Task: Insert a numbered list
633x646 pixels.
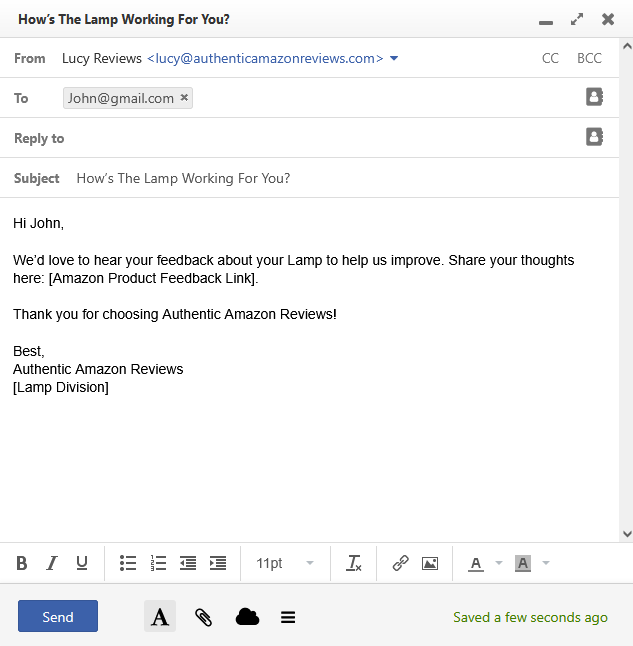Action: 158,563
